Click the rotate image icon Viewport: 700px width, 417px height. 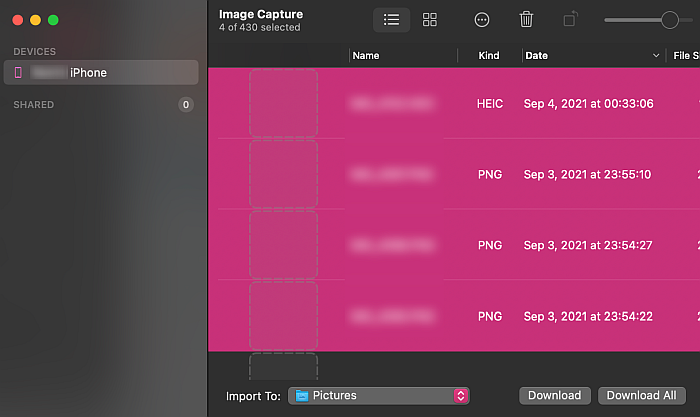pos(570,20)
